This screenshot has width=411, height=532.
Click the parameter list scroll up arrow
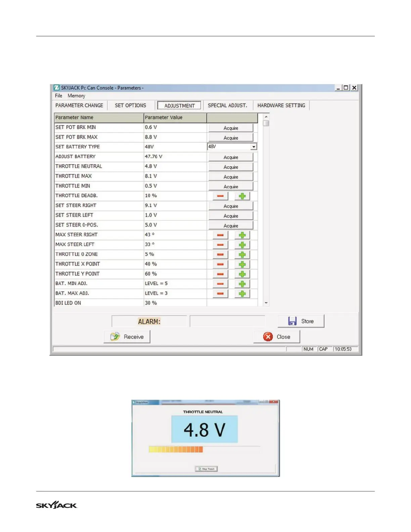(x=266, y=117)
